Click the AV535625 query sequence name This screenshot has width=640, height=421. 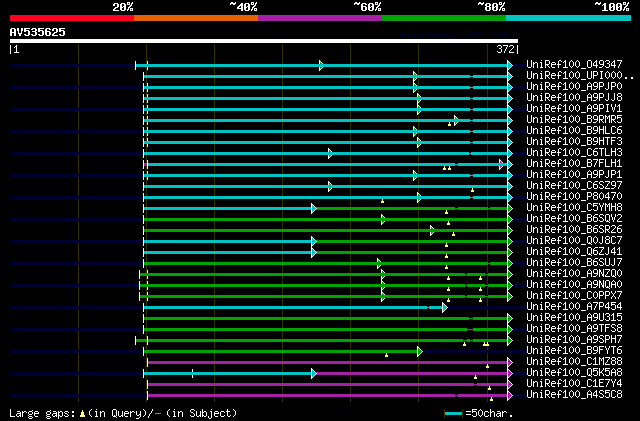[38, 32]
